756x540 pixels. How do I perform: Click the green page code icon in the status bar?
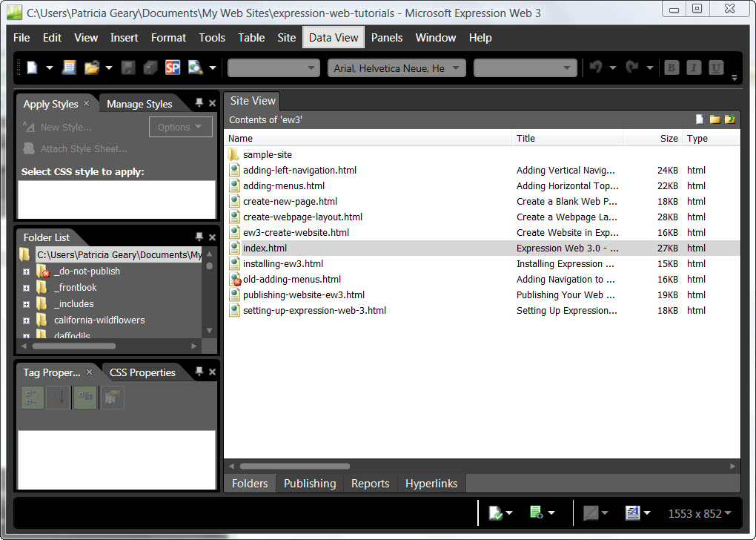click(536, 513)
